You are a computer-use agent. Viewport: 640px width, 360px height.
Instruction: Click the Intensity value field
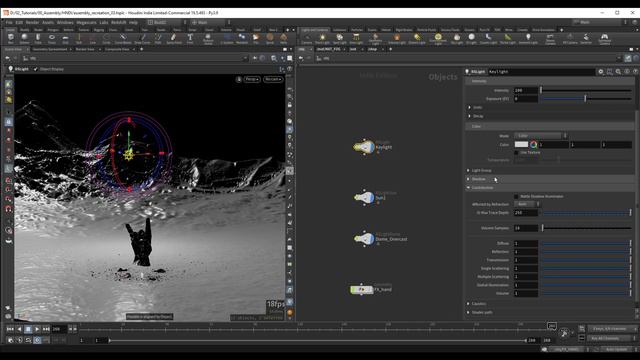pyautogui.click(x=526, y=90)
